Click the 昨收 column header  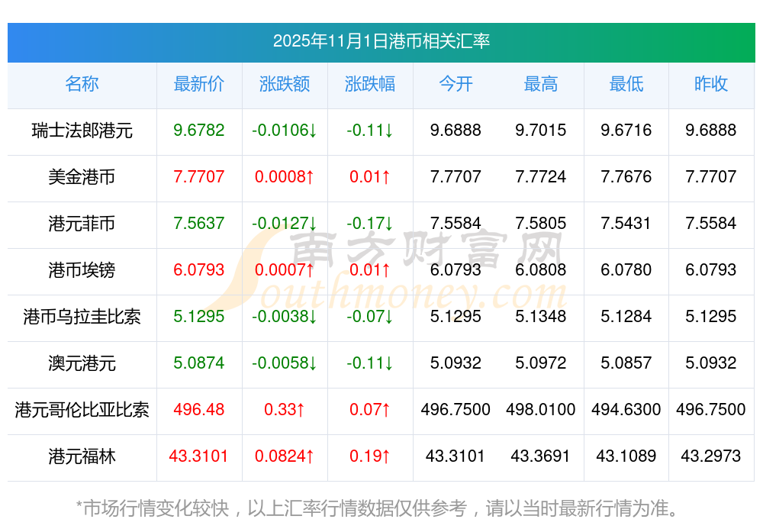pos(711,84)
